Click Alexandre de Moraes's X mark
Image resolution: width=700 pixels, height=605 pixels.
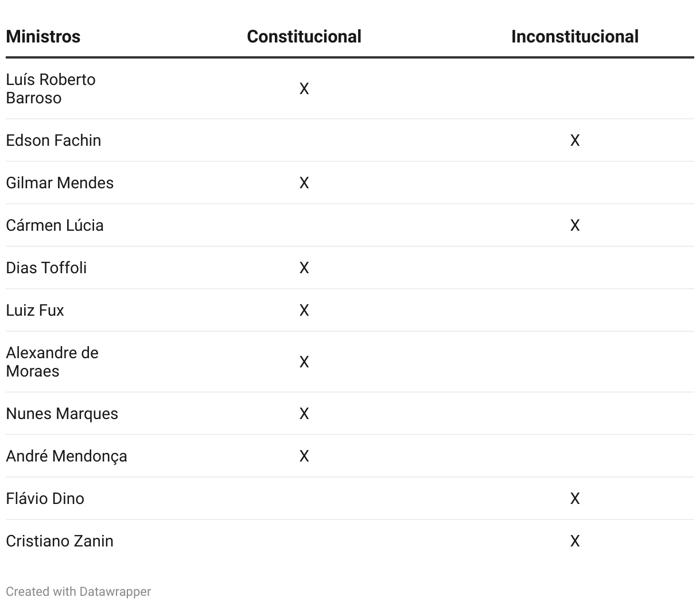[304, 362]
